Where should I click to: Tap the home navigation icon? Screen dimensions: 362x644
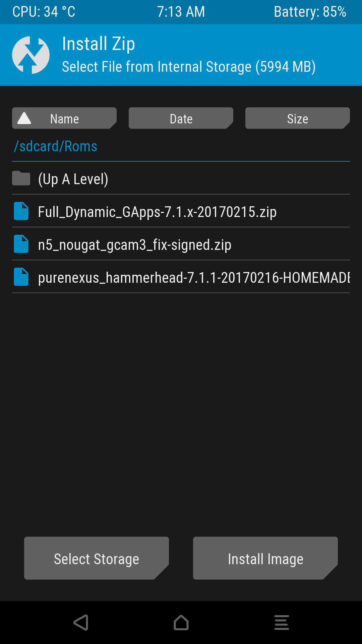click(181, 623)
